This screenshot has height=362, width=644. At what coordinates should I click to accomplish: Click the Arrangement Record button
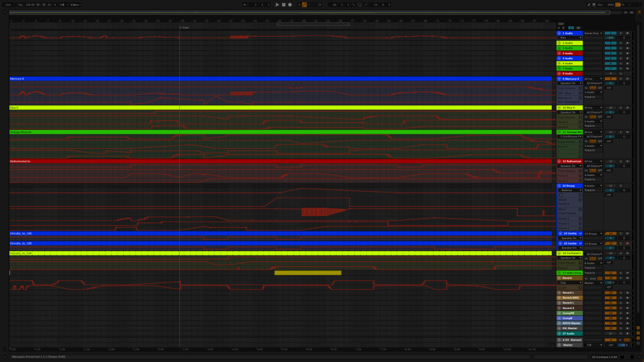(290, 4)
